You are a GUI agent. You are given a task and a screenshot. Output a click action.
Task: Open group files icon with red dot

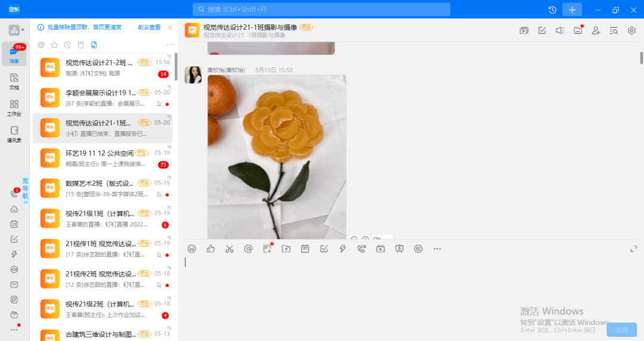578,30
